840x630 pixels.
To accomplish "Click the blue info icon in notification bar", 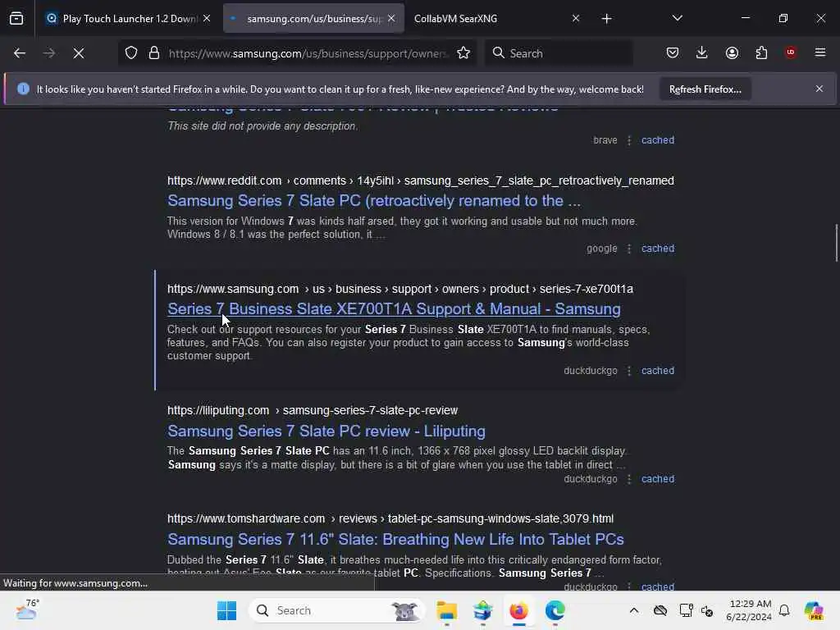I will point(23,89).
